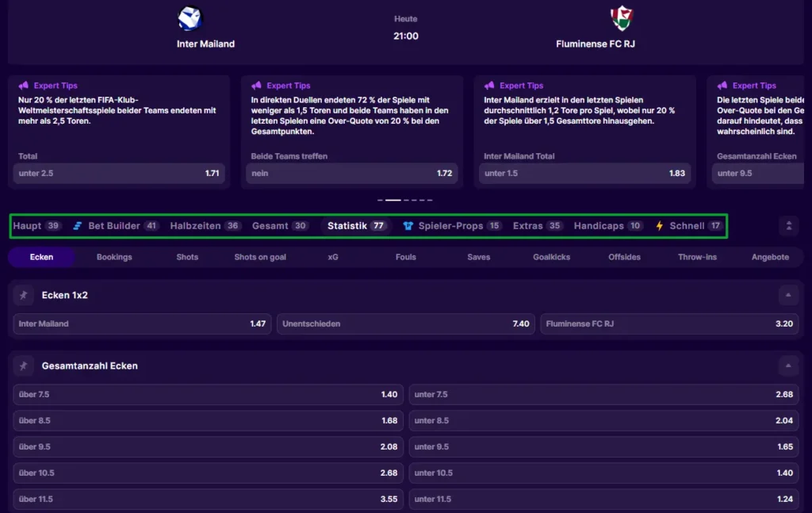Pin the Gesamtanzahl Ecken market
812x513 pixels.
click(x=23, y=366)
